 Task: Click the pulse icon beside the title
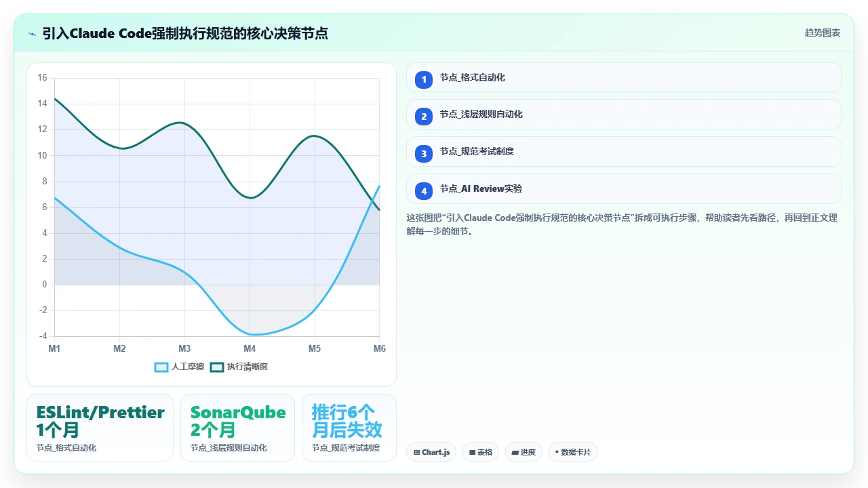pos(32,33)
